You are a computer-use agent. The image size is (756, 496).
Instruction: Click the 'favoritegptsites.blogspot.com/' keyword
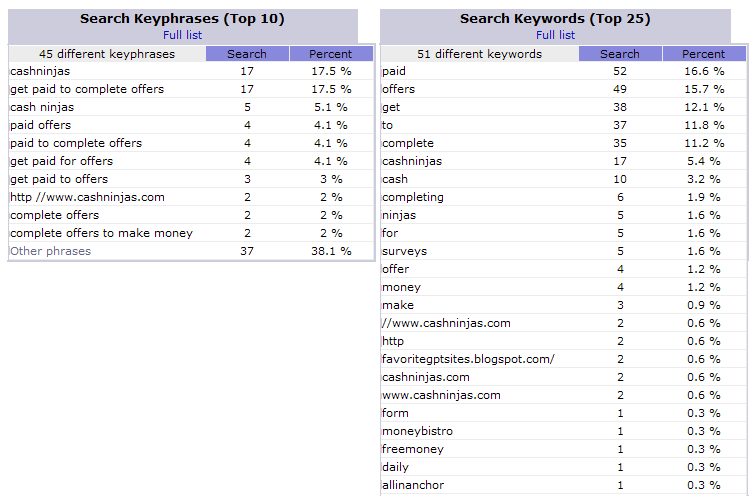[x=468, y=359]
